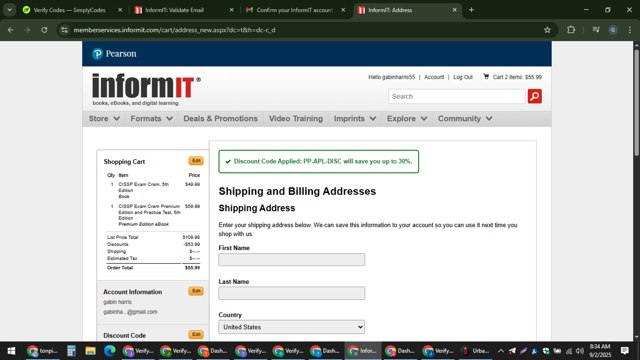Click the volume speaker tray icon
Viewport: 640px width, 360px height.
580,351
